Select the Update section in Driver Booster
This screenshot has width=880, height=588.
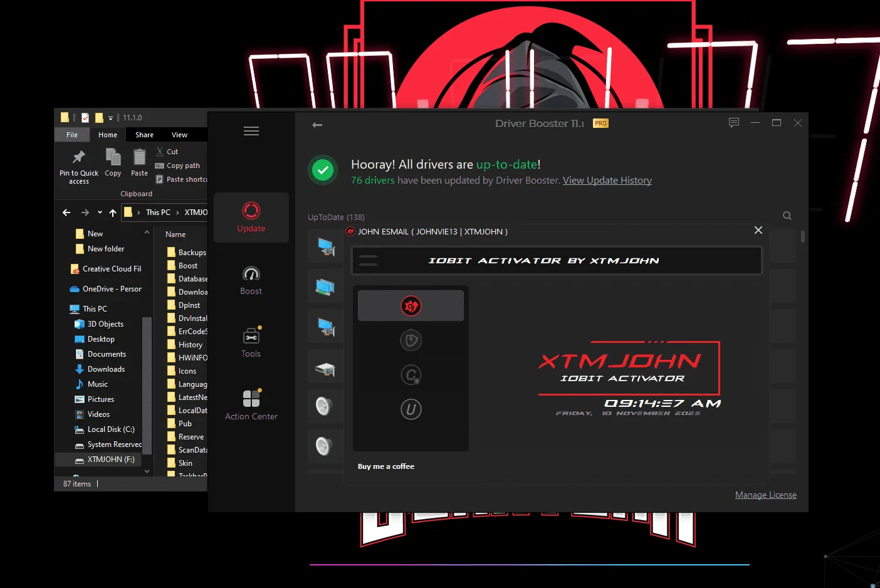(x=251, y=218)
